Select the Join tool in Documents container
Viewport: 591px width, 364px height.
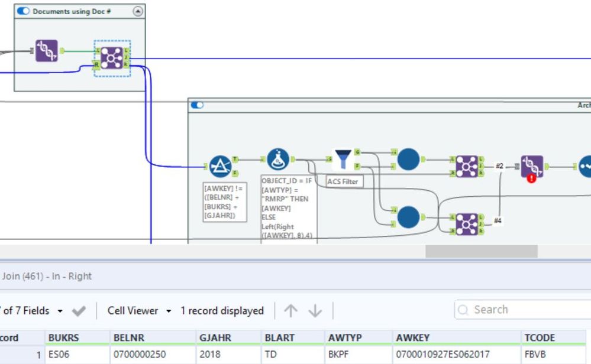(x=112, y=58)
